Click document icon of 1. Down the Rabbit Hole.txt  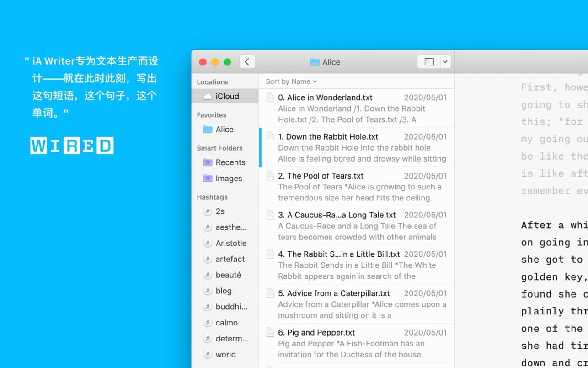click(x=270, y=136)
